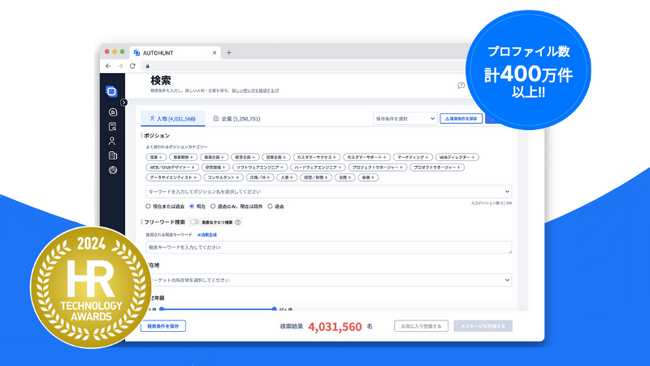Switch to the 人物 (4,031,560) tab

pos(173,119)
